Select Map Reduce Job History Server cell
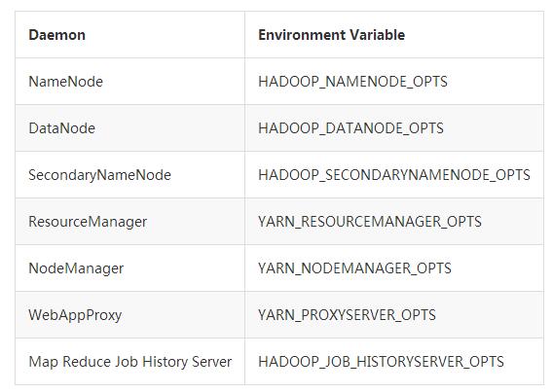Image resolution: width=552 pixels, height=392 pixels. (130, 362)
